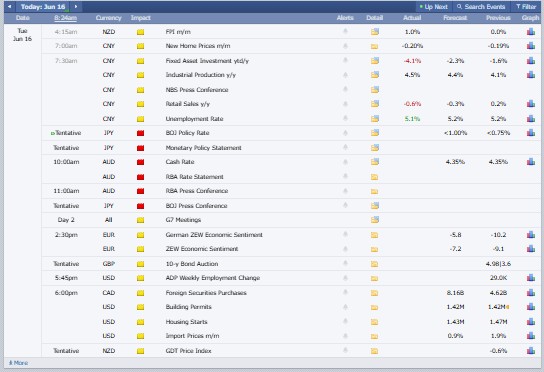This screenshot has width=544, height=372.
Task: Open the RBA Press Conference event
Action: [x=197, y=191]
